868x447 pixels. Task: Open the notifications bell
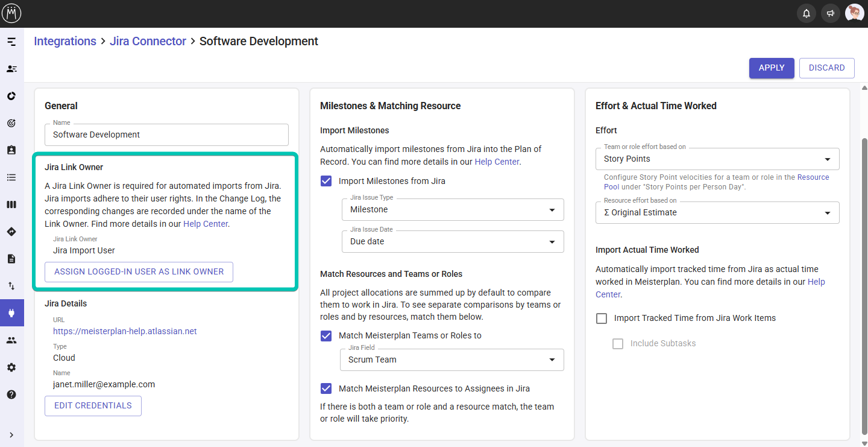point(807,13)
